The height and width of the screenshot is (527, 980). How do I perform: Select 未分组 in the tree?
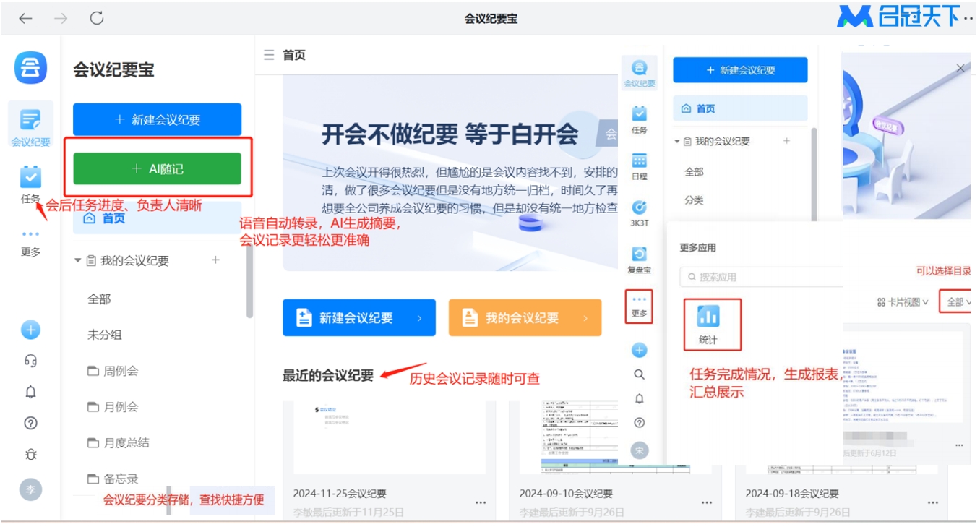point(105,335)
